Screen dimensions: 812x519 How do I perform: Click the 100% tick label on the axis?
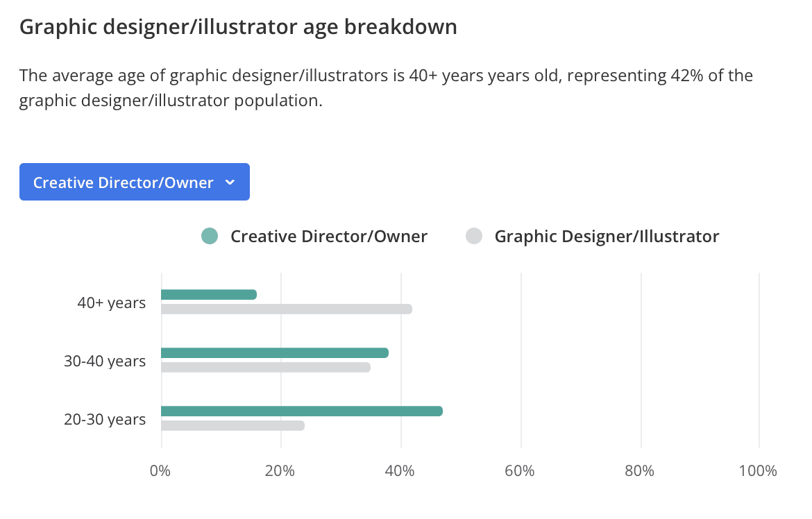click(x=758, y=471)
